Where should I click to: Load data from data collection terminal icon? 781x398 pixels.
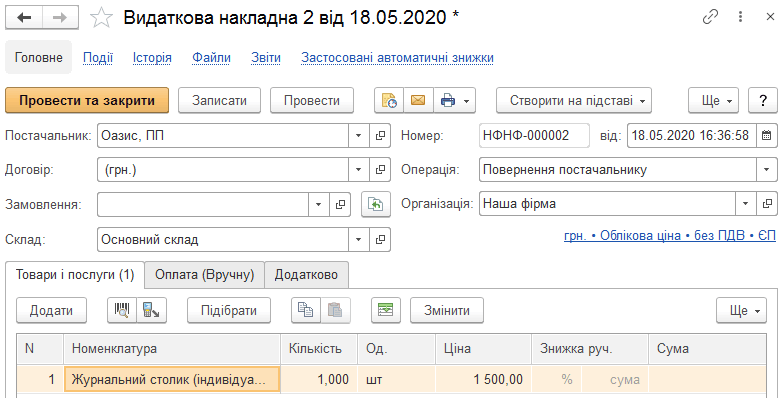pos(151,310)
